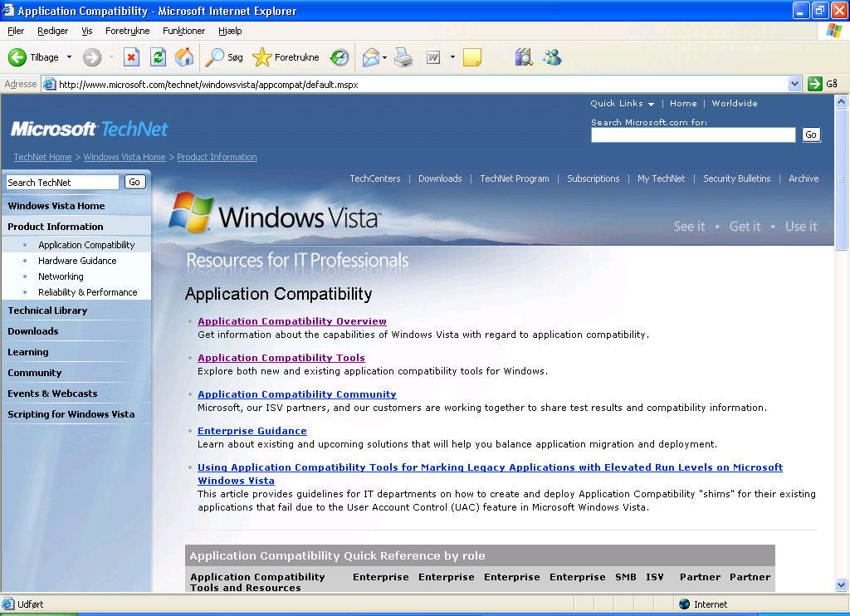Click the Forward arrow icon

tap(92, 57)
